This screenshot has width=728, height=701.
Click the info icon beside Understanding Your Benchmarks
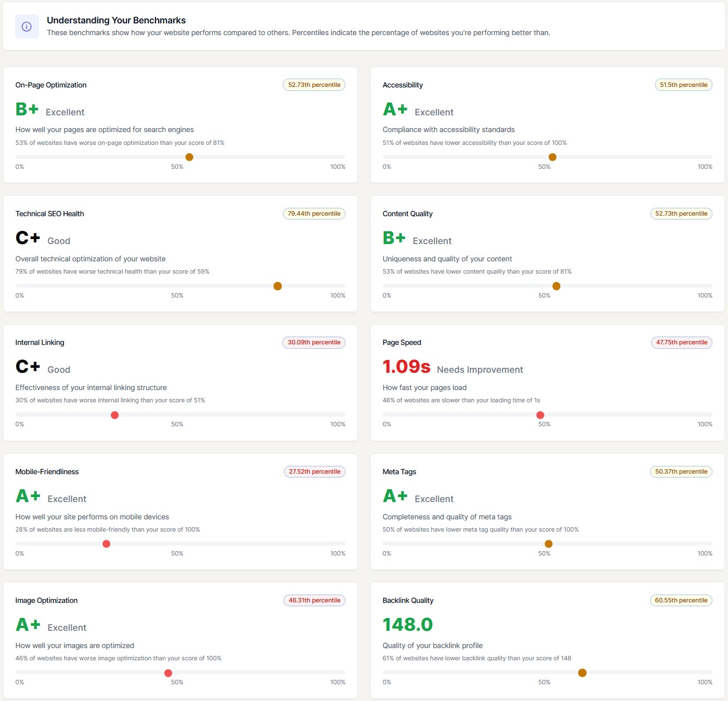[x=27, y=27]
